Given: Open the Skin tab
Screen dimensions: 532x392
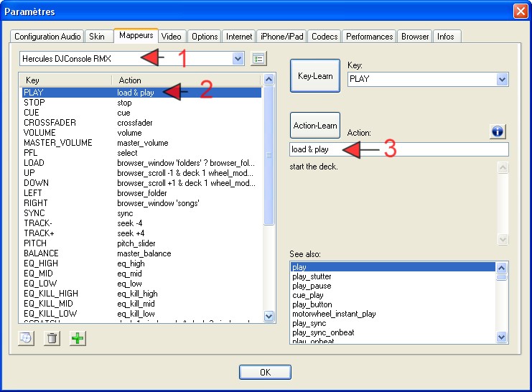Looking at the screenshot, I should pyautogui.click(x=96, y=36).
